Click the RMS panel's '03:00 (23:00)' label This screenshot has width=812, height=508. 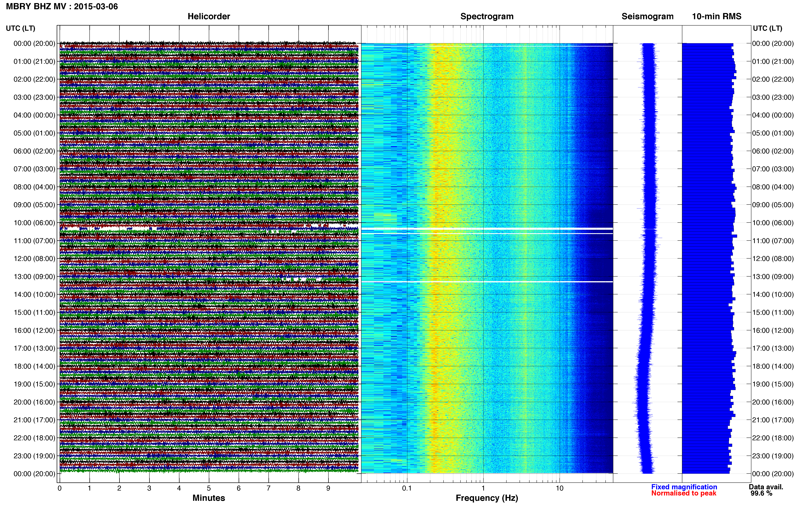coord(773,97)
